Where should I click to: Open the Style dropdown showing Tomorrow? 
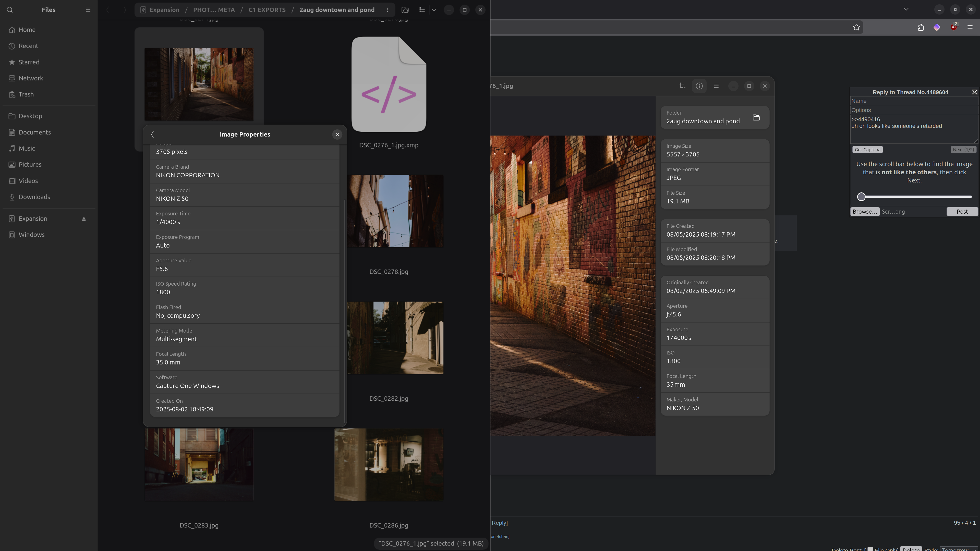(959, 549)
